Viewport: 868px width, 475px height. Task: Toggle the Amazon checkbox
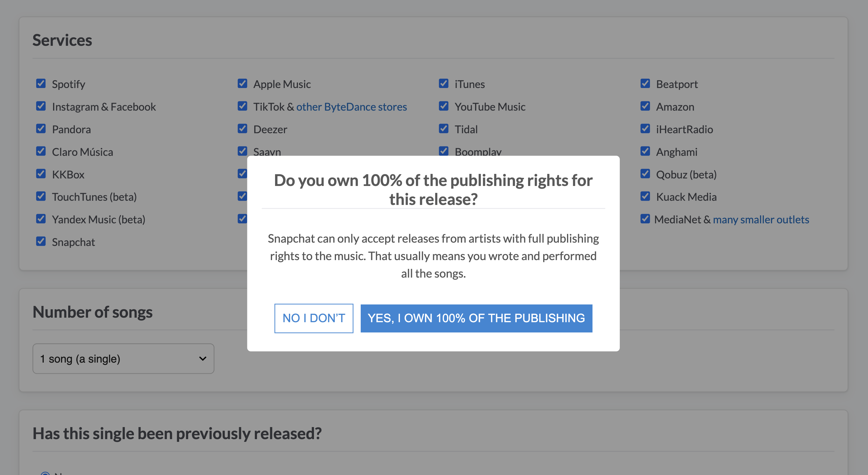click(645, 106)
